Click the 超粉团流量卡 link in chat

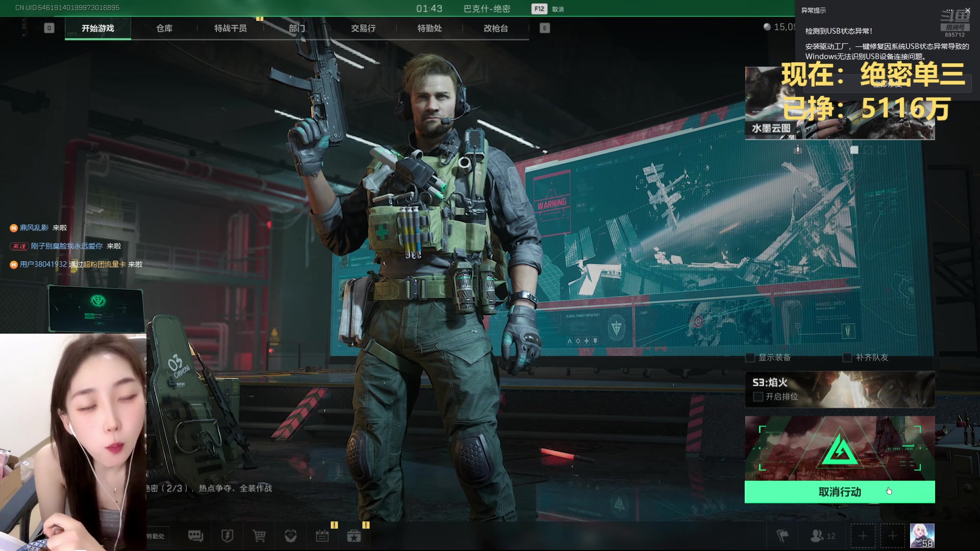pyautogui.click(x=105, y=264)
